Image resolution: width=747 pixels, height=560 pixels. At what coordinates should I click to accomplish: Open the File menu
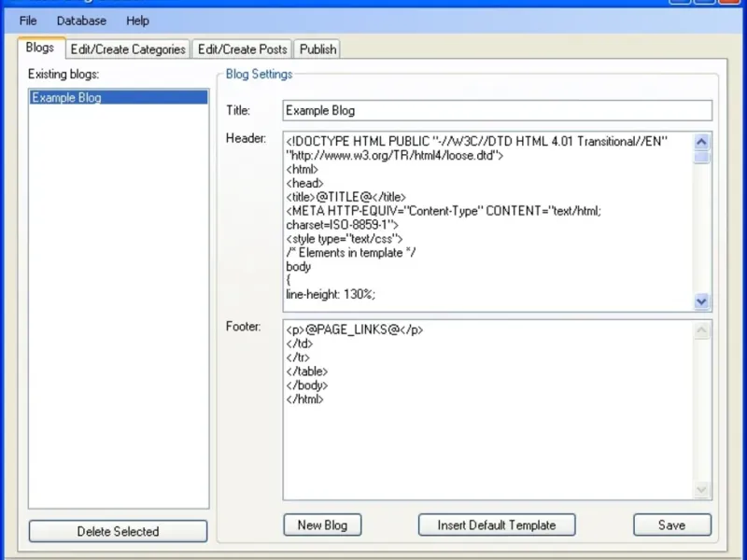(28, 21)
